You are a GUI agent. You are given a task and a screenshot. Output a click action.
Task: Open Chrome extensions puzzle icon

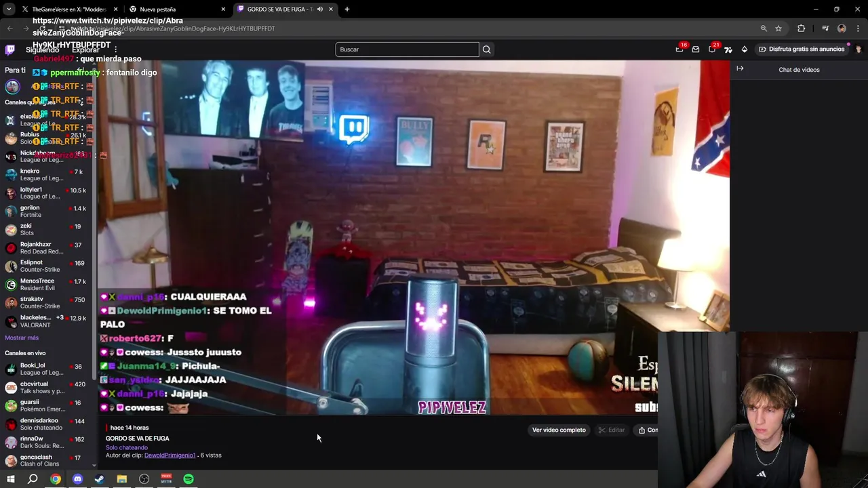pyautogui.click(x=802, y=28)
